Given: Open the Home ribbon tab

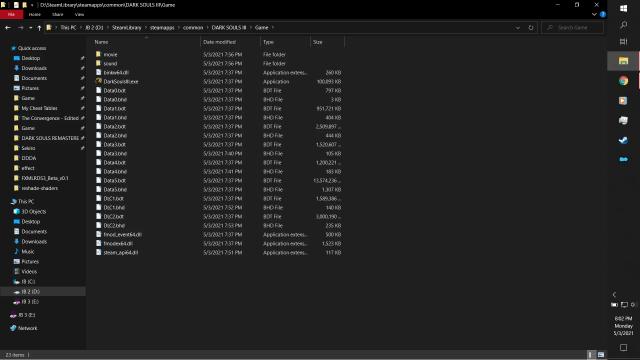Looking at the screenshot, I should (35, 14).
